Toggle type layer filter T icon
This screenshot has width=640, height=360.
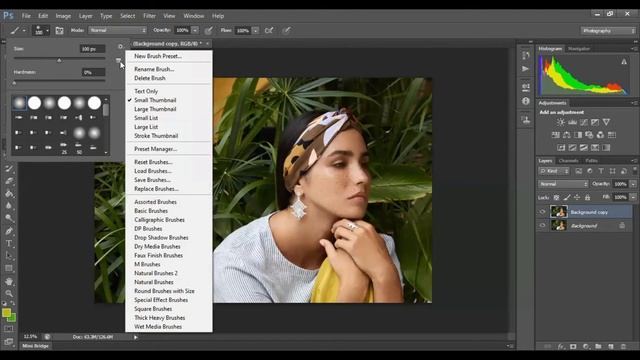(x=601, y=171)
